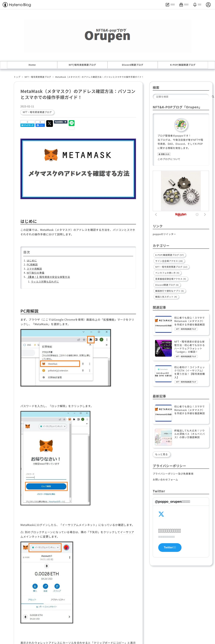Open NFT/暗号資産関連ブログ menu tab
Image resolution: width=215 pixels, height=644 pixels.
point(82,65)
